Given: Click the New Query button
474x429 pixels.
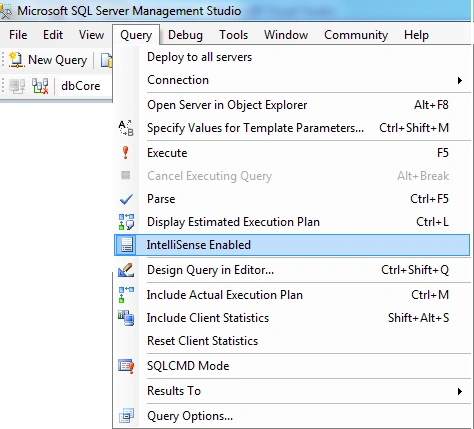Looking at the screenshot, I should click(48, 60).
